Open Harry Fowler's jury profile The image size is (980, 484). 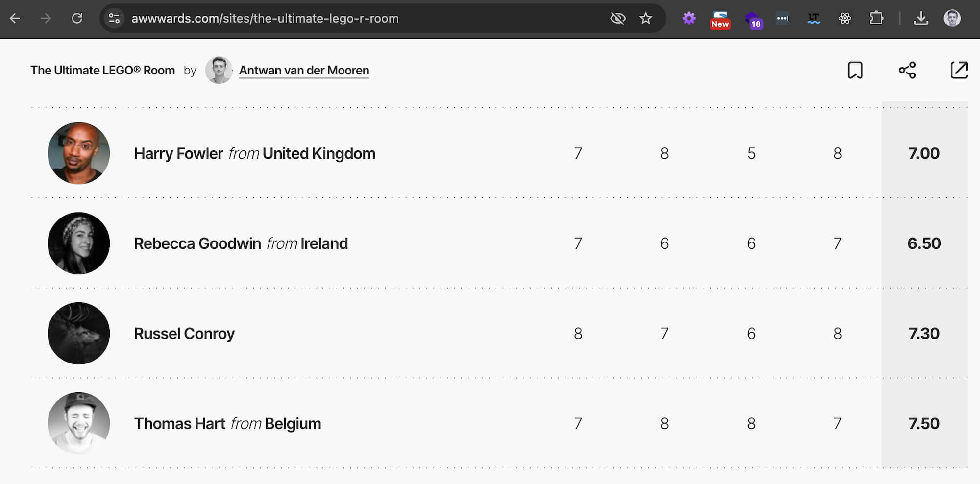coord(178,154)
